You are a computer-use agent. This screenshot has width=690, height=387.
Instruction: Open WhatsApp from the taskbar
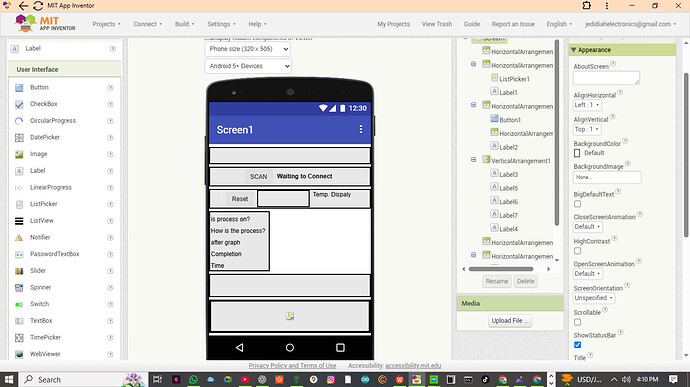[x=193, y=379]
